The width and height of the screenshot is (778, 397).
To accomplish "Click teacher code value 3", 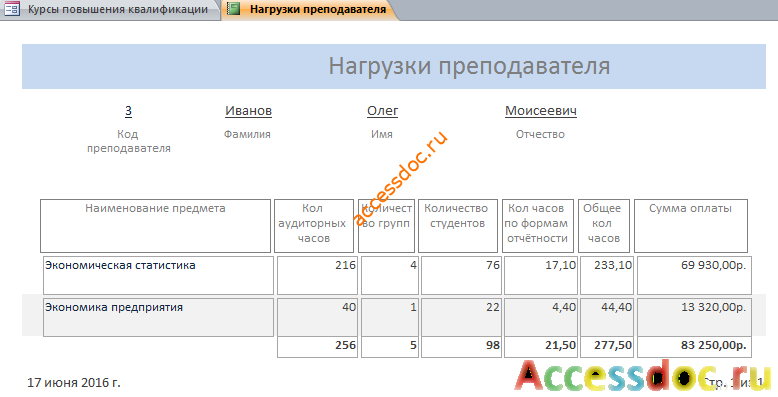I will (x=128, y=111).
